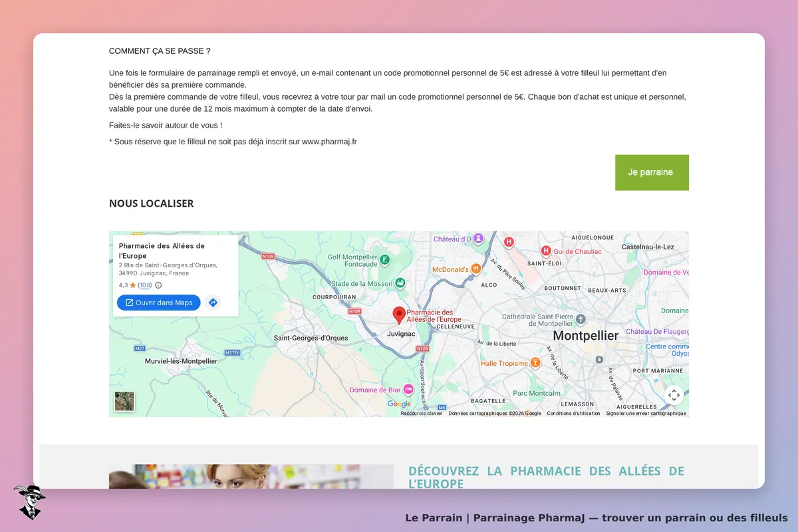Click the Stade de la Mosson marker
798x532 pixels.
point(400,283)
